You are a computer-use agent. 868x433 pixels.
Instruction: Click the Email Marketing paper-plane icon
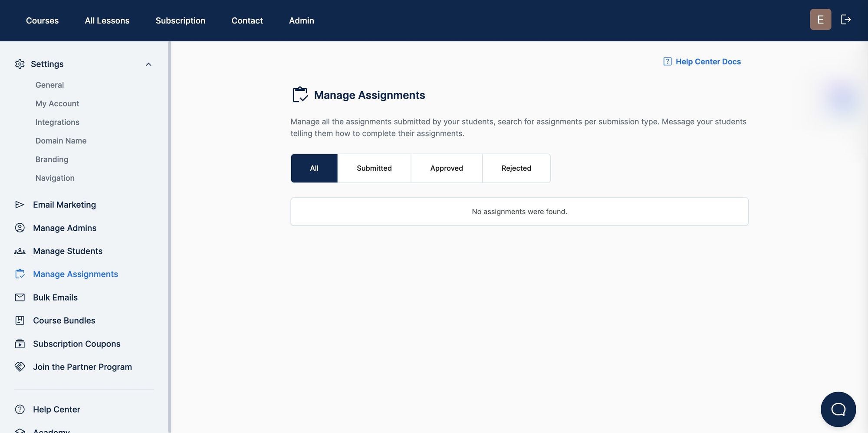[20, 205]
